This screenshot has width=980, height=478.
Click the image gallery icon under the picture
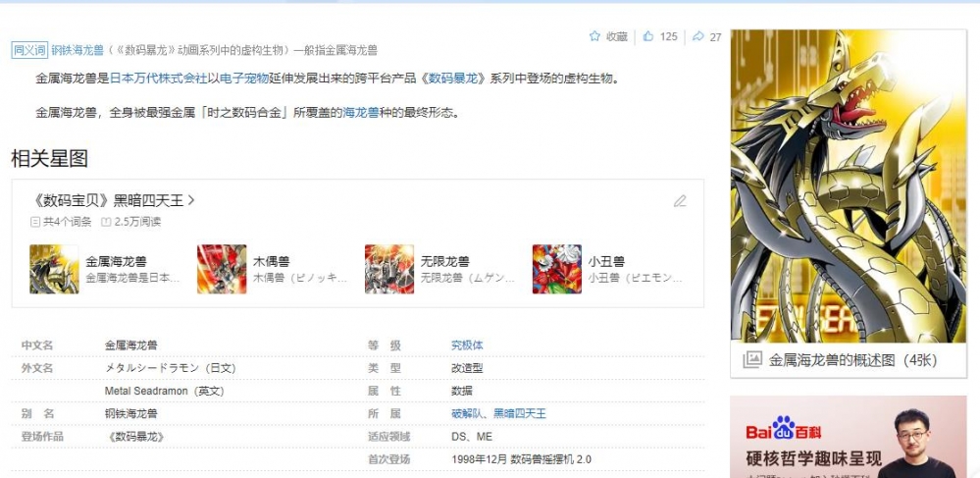(x=751, y=360)
